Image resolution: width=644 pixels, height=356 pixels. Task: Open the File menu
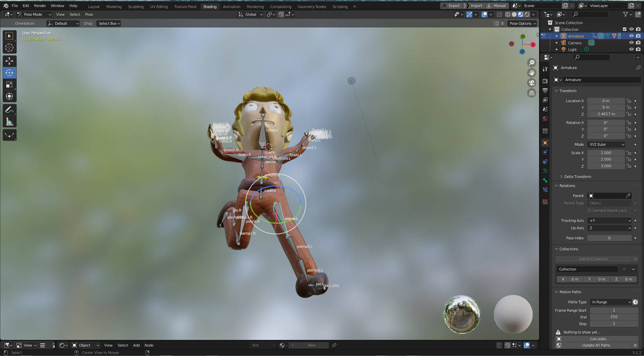(x=14, y=5)
